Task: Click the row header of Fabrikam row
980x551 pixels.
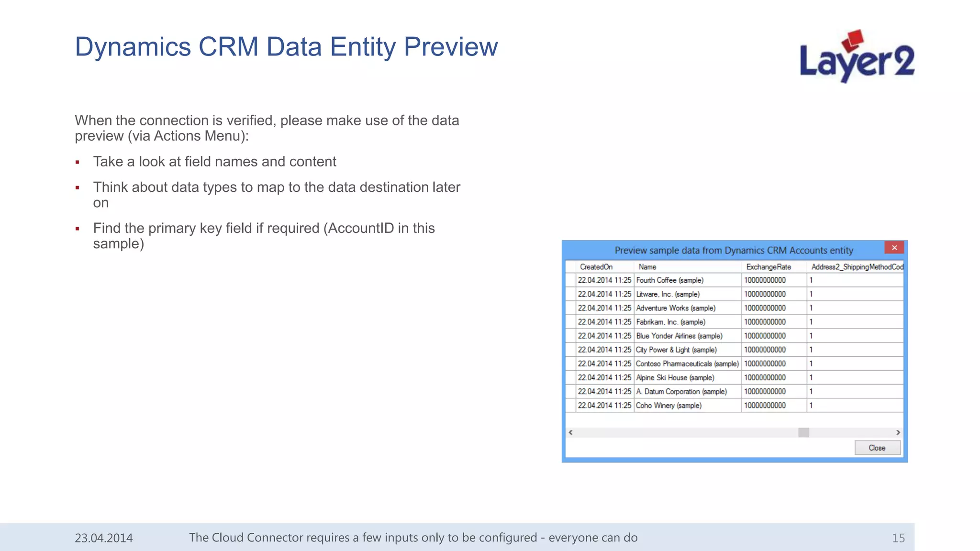Action: 571,322
